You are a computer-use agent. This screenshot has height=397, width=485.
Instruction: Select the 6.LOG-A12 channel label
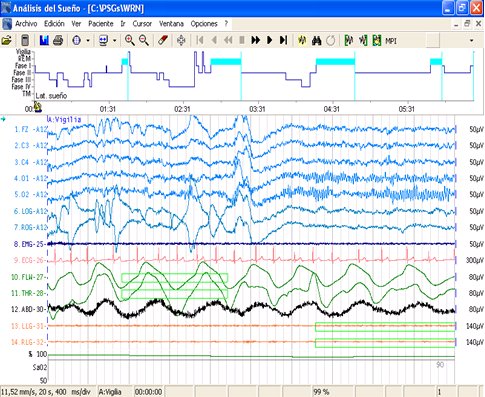[x=31, y=211]
